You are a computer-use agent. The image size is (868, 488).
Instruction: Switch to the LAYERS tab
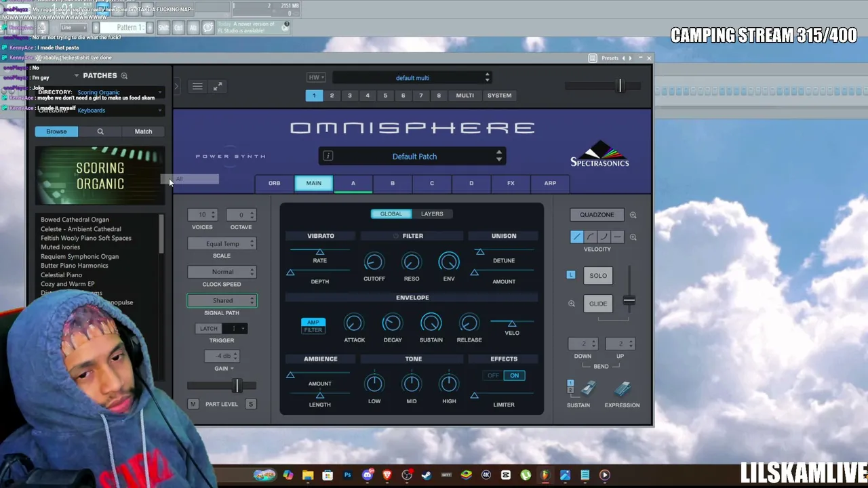(432, 214)
